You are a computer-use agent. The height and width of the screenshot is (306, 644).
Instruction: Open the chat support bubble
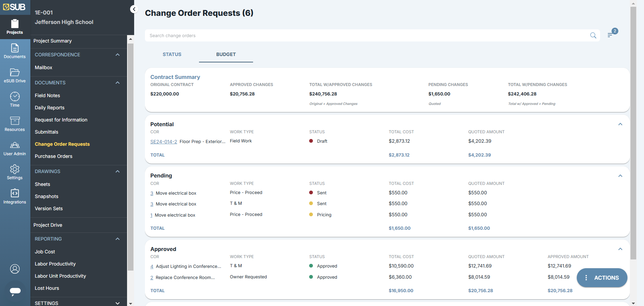point(15,291)
